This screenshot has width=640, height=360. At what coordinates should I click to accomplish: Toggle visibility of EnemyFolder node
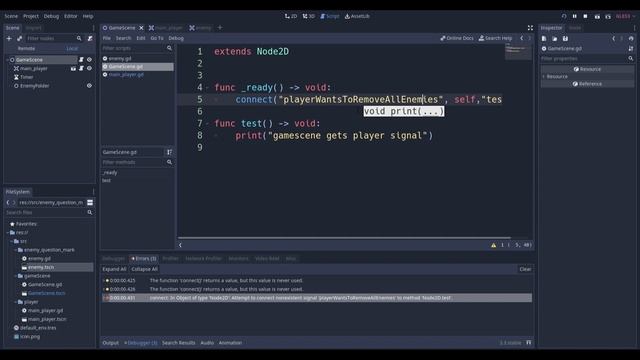pyautogui.click(x=89, y=86)
